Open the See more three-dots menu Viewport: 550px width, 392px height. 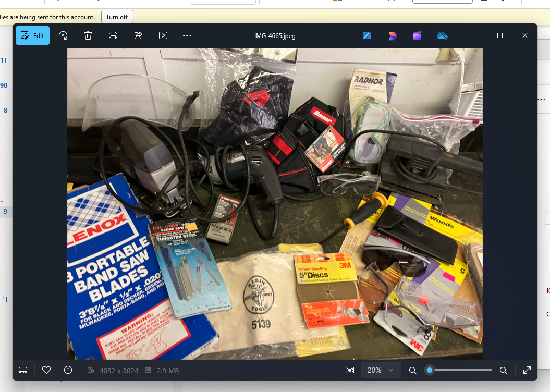187,35
